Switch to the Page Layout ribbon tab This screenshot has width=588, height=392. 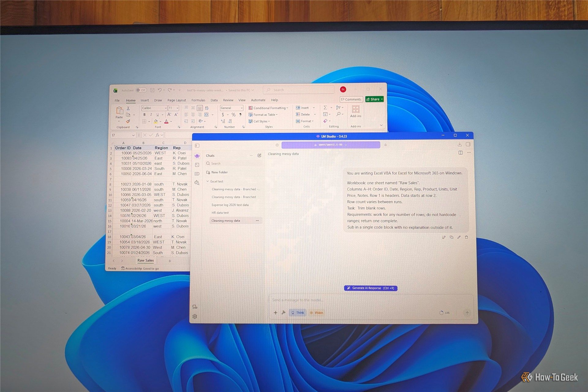tap(176, 100)
